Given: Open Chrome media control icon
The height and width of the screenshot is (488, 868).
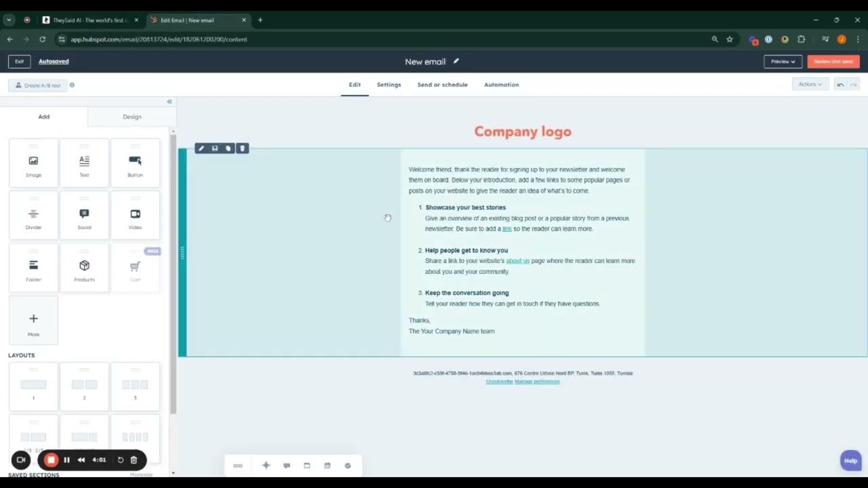Looking at the screenshot, I should tap(825, 39).
